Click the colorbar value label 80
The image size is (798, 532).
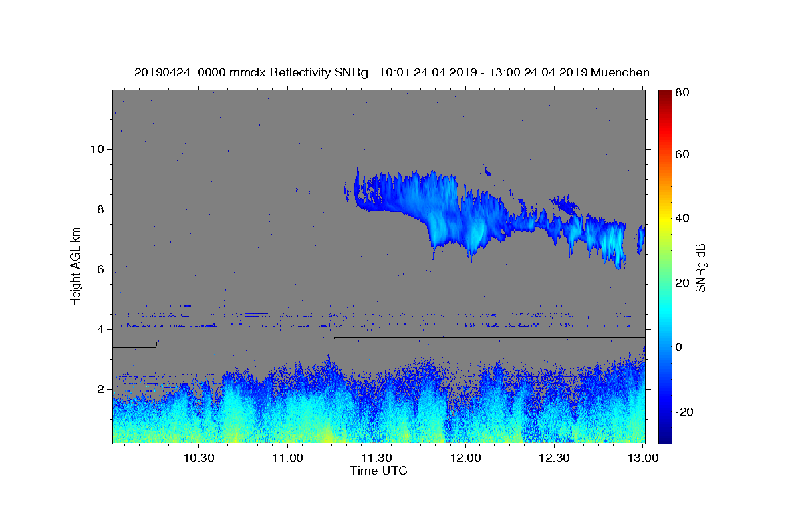pyautogui.click(x=682, y=94)
